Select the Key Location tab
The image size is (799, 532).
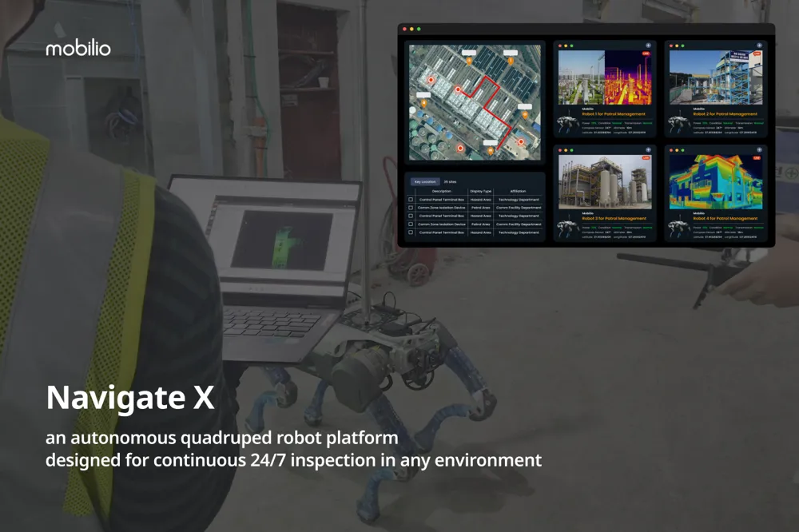coord(424,182)
